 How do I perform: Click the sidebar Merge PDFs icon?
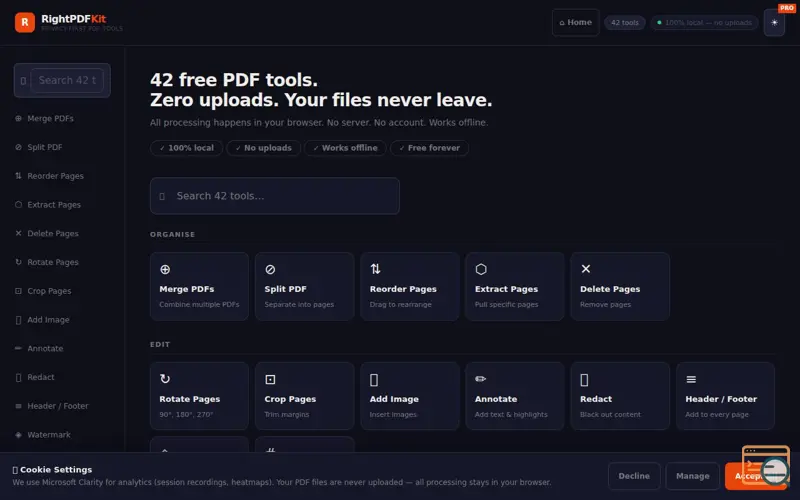(x=18, y=118)
